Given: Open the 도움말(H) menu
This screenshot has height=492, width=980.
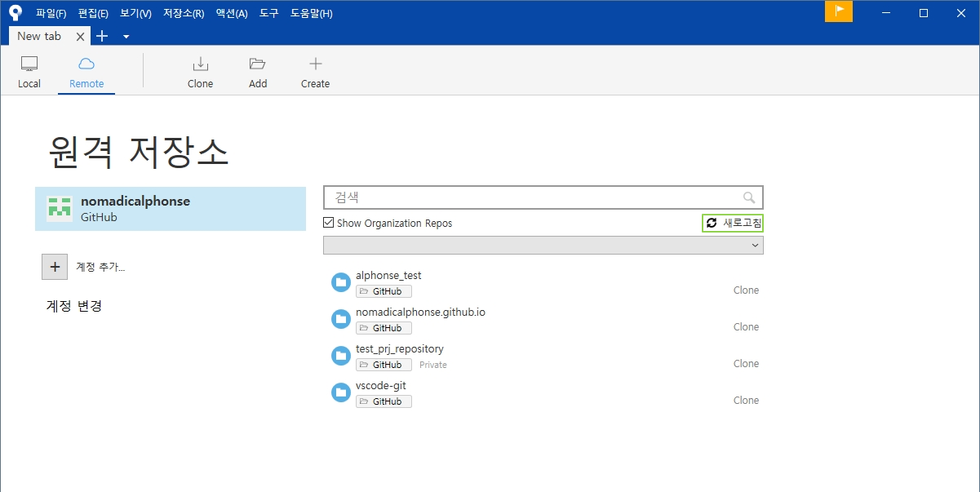Looking at the screenshot, I should point(312,14).
